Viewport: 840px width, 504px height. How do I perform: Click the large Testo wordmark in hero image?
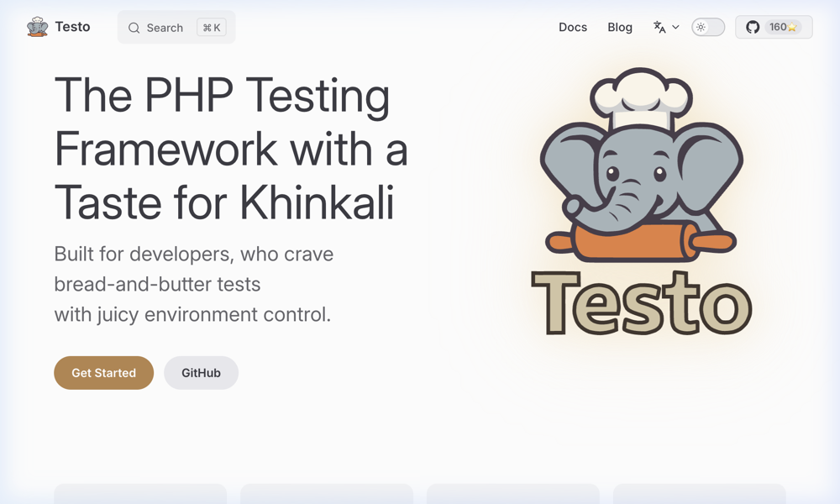641,302
